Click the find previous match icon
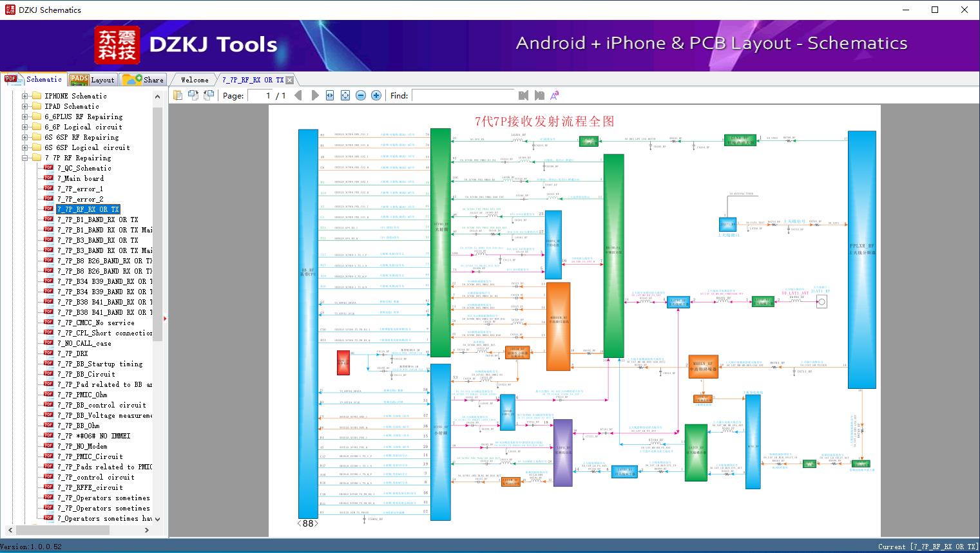The image size is (980, 553). coord(523,95)
